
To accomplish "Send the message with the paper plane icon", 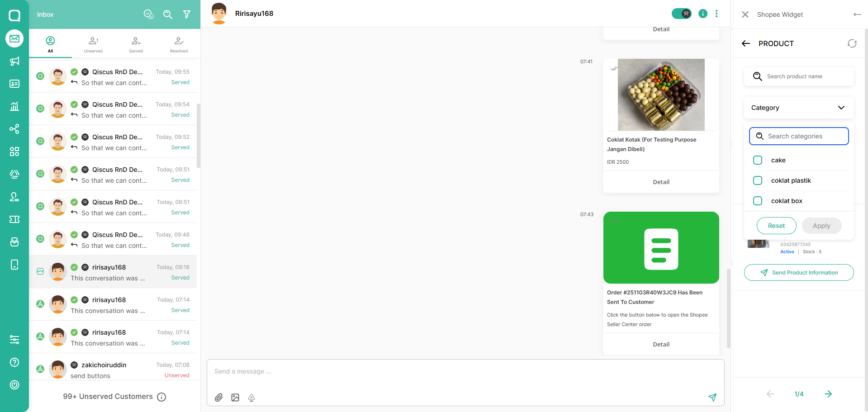I will point(712,398).
